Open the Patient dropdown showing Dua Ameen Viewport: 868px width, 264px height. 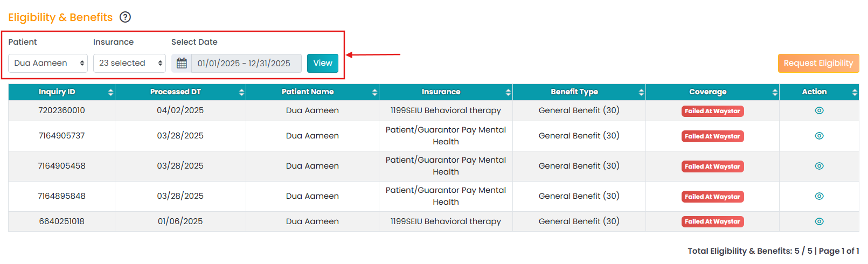[x=48, y=64]
